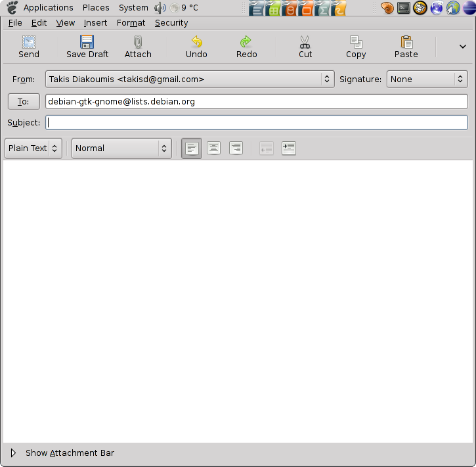This screenshot has height=467, width=476.
Task: Decrease paragraph indent
Action: [267, 148]
